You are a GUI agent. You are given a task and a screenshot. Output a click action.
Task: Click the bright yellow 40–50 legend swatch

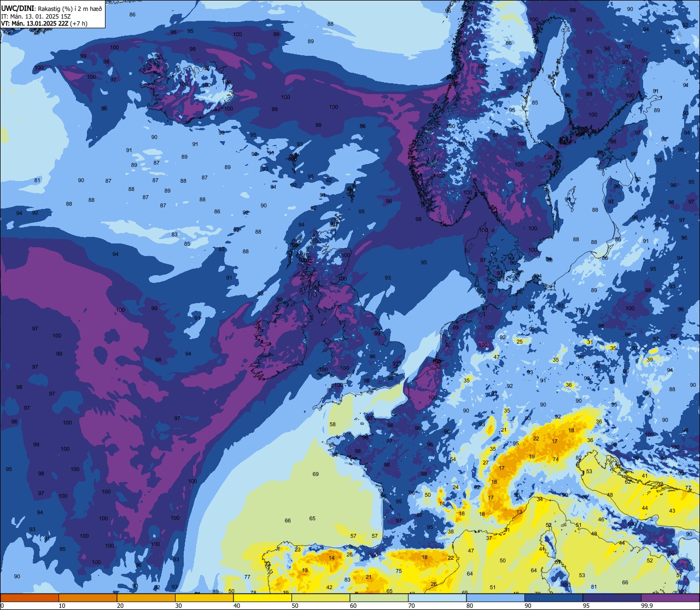[x=262, y=597]
